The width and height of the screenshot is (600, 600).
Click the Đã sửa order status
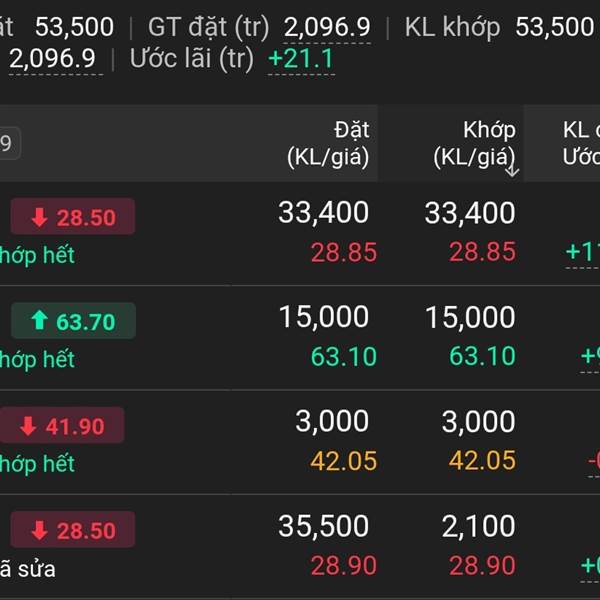[x=28, y=569]
